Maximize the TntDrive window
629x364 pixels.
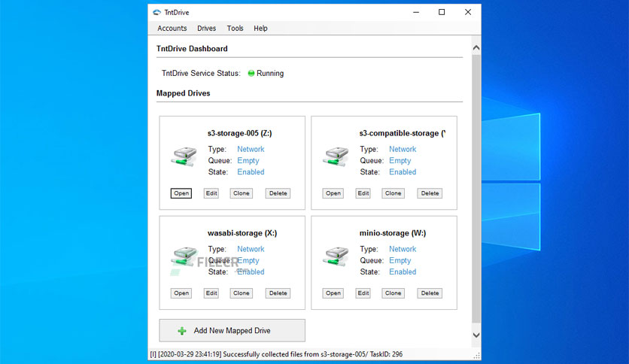442,13
